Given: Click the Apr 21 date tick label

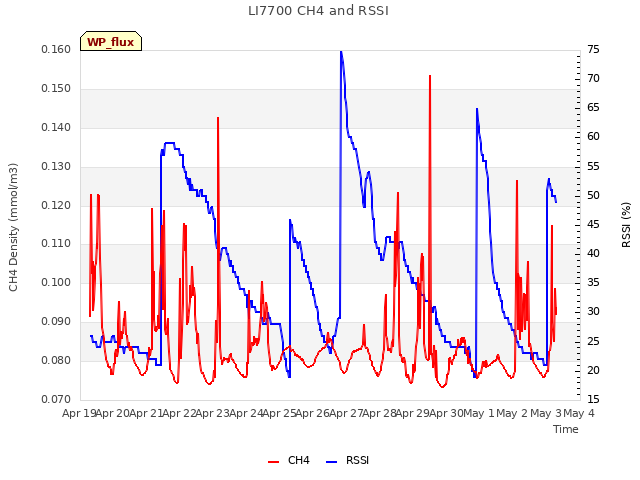Looking at the screenshot, I should click(146, 413).
